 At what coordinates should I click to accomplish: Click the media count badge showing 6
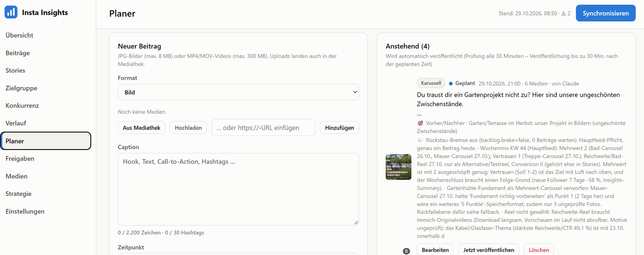tap(407, 251)
